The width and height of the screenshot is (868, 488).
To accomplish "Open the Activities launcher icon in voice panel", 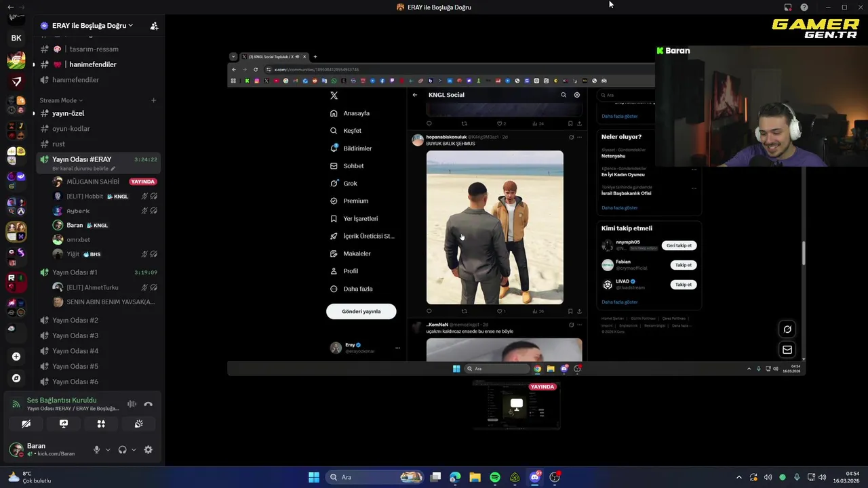I will [x=101, y=424].
